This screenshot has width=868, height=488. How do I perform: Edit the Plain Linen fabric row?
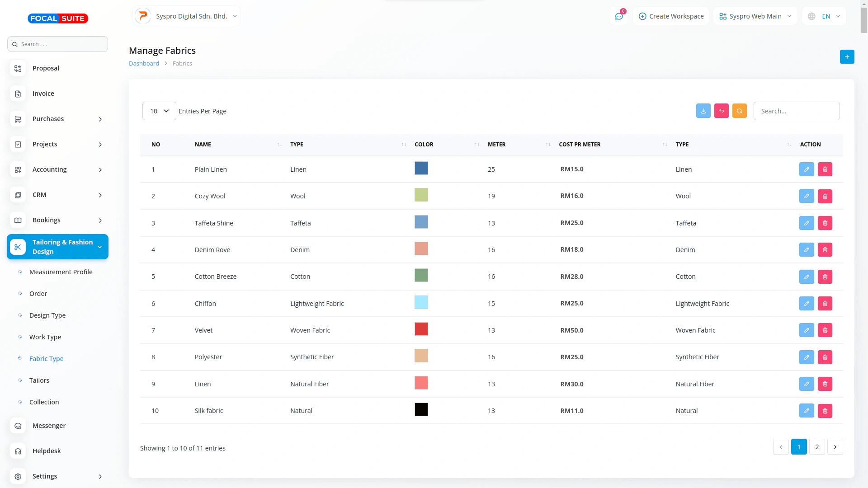click(806, 169)
